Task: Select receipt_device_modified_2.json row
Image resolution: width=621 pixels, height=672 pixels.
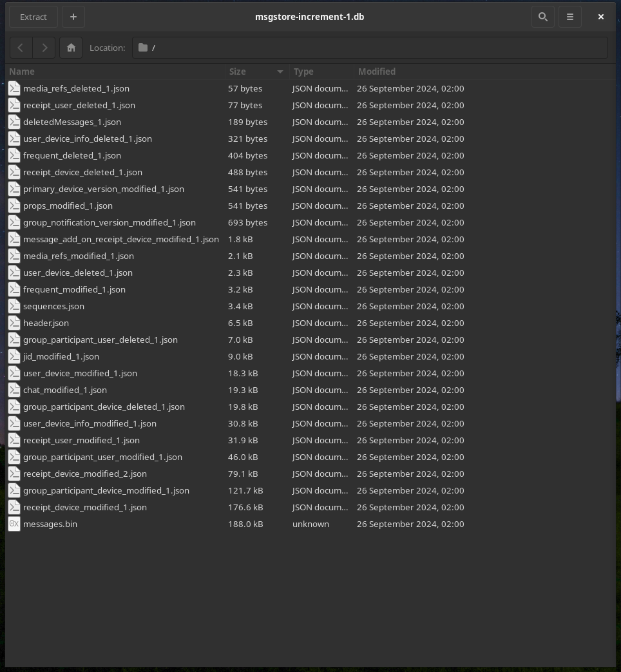Action: click(85, 474)
